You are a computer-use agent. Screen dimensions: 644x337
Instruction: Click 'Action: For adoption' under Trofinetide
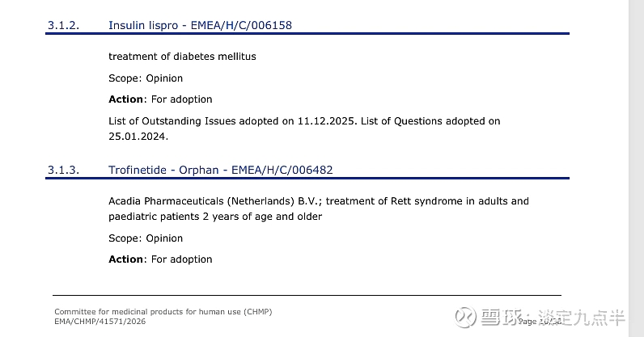160,259
